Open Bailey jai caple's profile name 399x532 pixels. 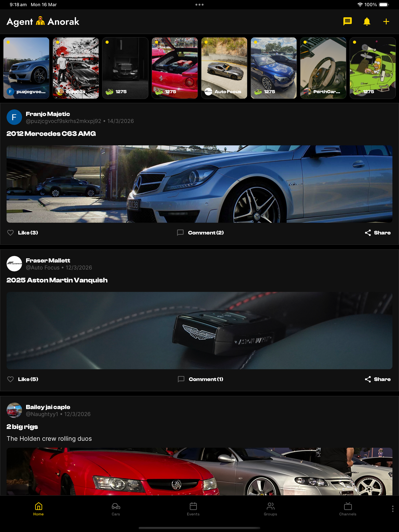click(x=48, y=407)
